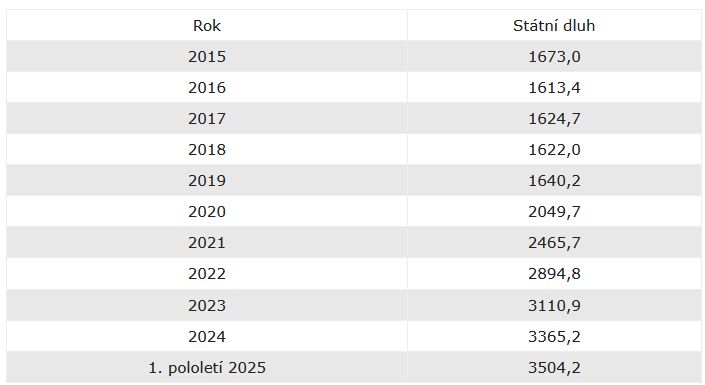Select the 1640,2 debt value

554,181
